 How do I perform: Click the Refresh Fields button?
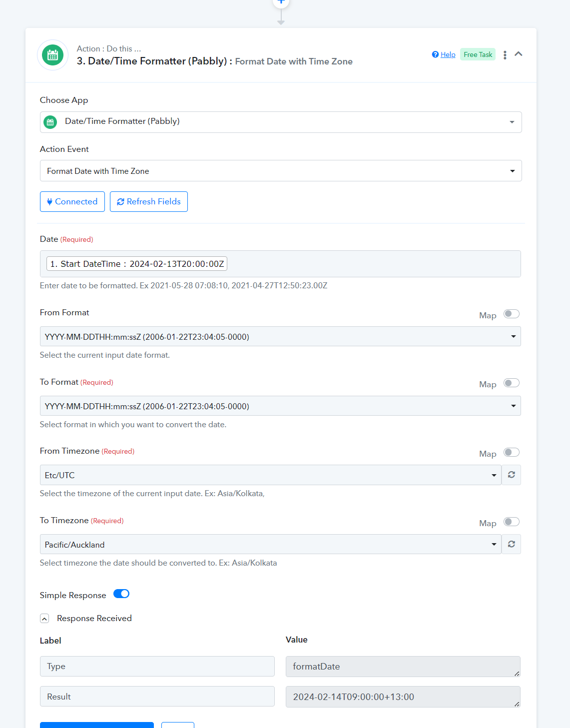tap(149, 201)
